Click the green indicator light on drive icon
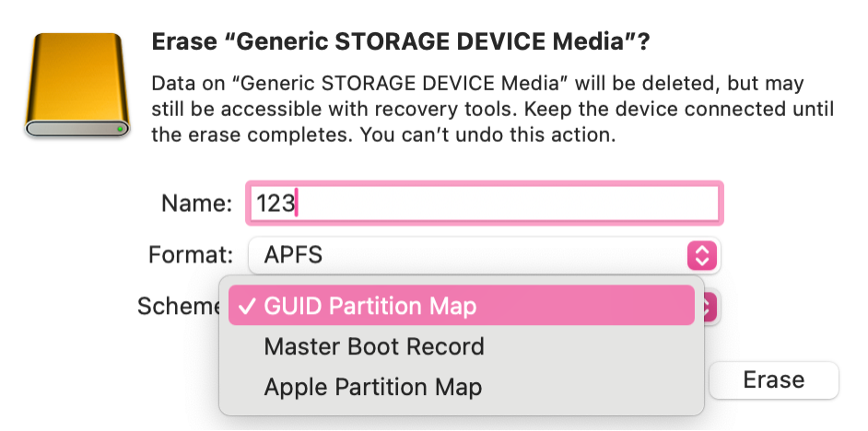868x431 pixels. coord(121,129)
